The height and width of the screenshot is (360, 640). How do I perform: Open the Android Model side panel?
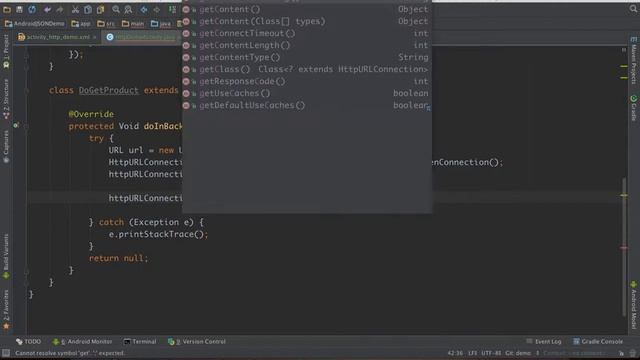(633, 305)
